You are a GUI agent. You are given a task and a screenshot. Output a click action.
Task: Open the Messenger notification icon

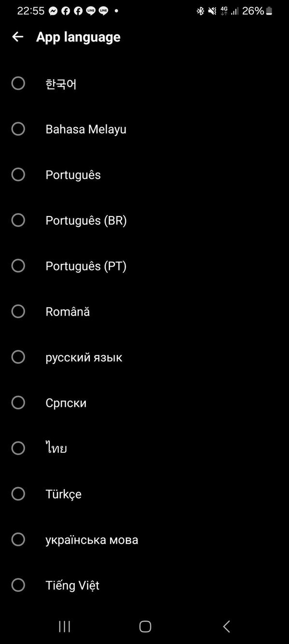point(53,10)
